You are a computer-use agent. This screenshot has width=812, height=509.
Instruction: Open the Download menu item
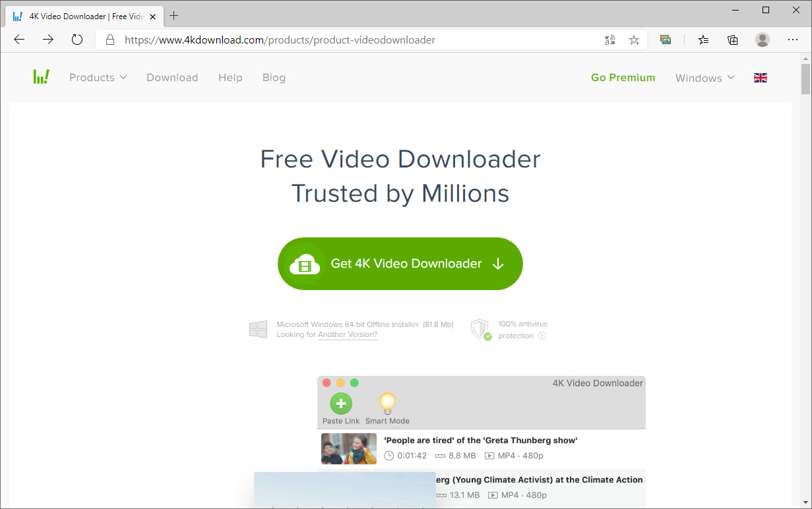pos(172,78)
